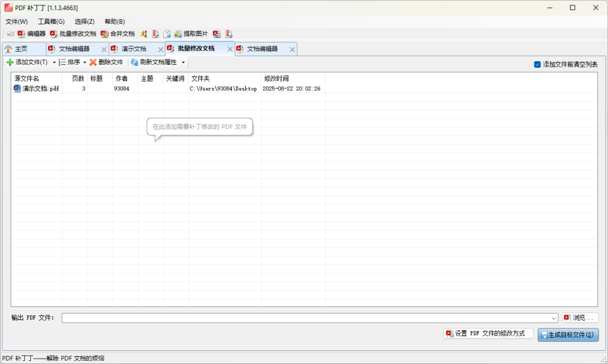Switch to the 演示文档 tab

tap(134, 49)
